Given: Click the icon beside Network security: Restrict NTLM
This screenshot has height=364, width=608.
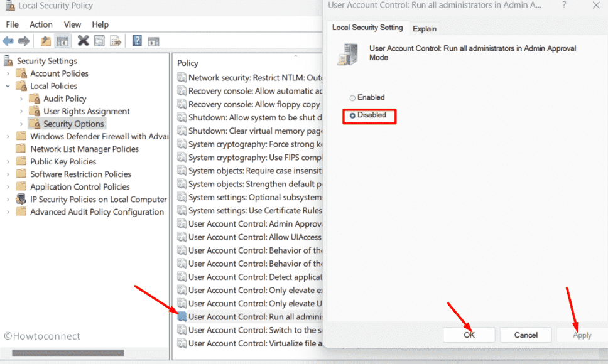Looking at the screenshot, I should (x=182, y=77).
